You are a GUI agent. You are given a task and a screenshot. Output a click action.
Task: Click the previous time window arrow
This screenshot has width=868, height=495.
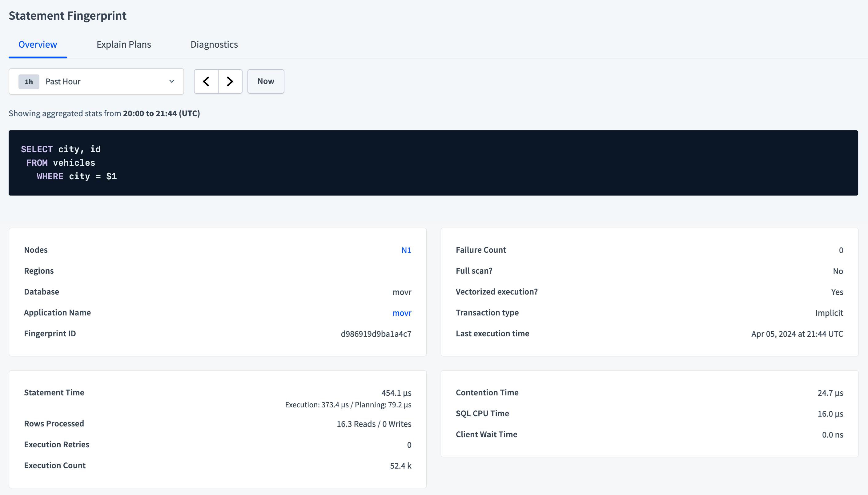[x=206, y=81]
